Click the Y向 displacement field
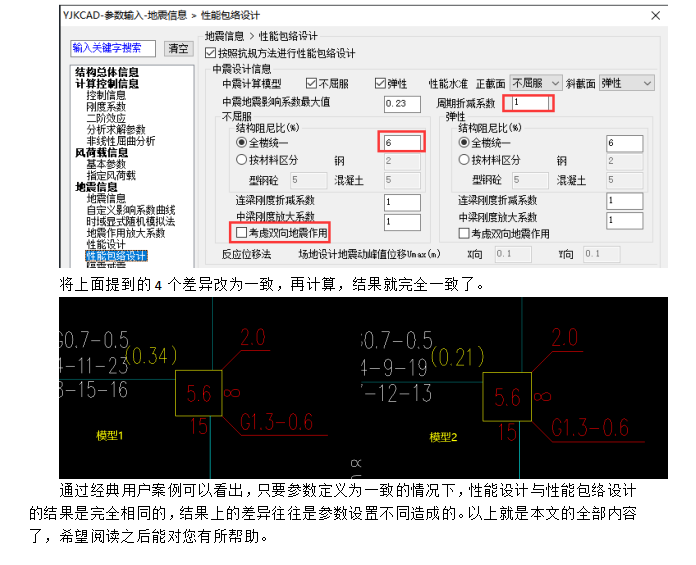This screenshot has height=565, width=696. tap(602, 254)
